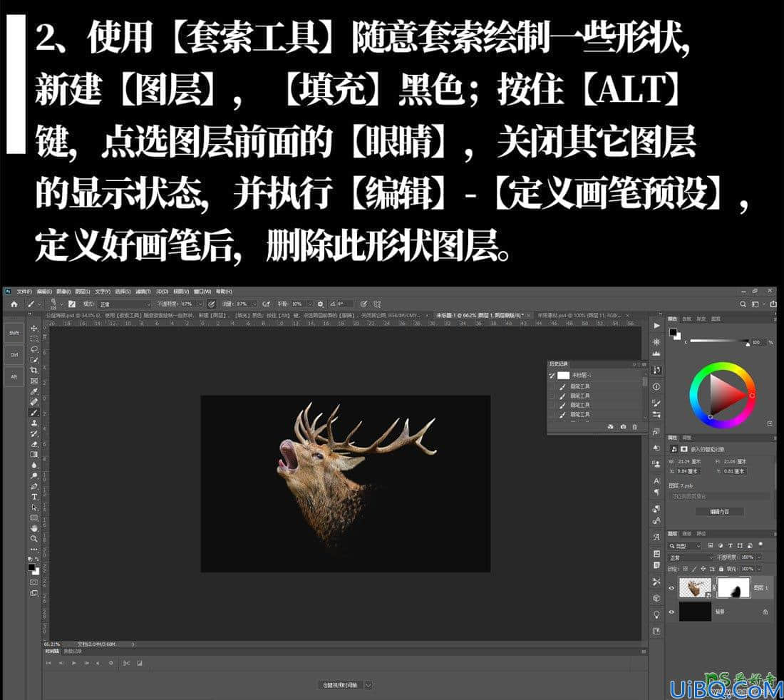Viewport: 784px width, 700px height.
Task: Delete state trash icon in History panel
Action: click(x=634, y=426)
